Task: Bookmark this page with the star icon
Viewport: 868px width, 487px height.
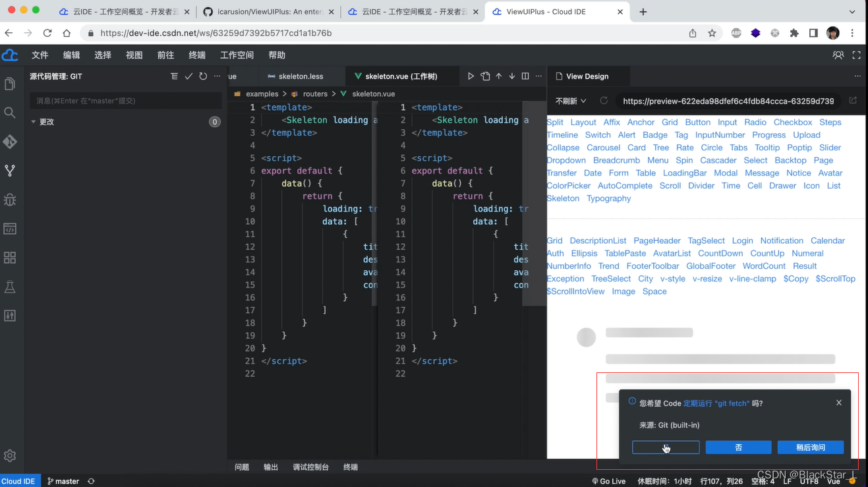Action: tap(712, 33)
